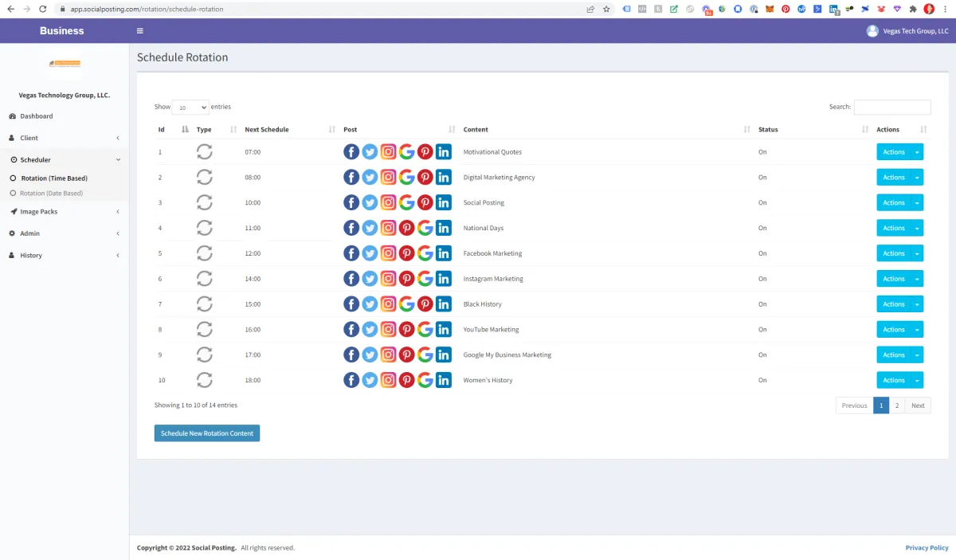Screen dimensions: 956x560
Task: Expand the Image Packs sidebar section
Action: pos(64,212)
